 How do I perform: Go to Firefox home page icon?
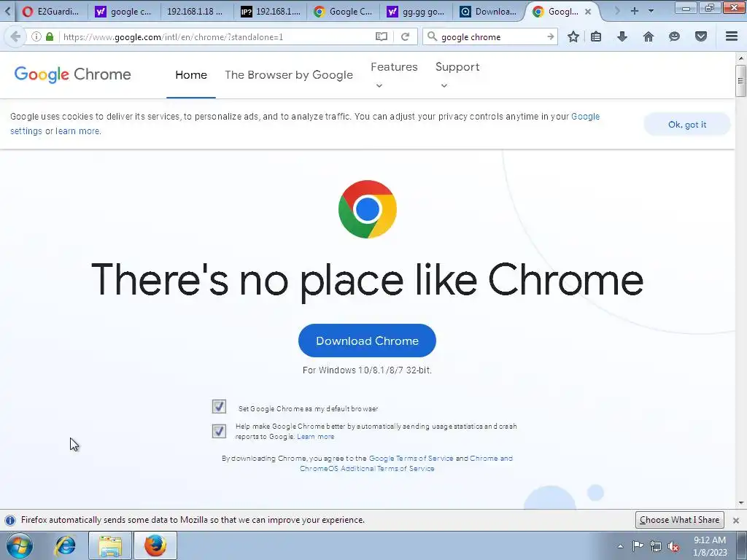648,36
